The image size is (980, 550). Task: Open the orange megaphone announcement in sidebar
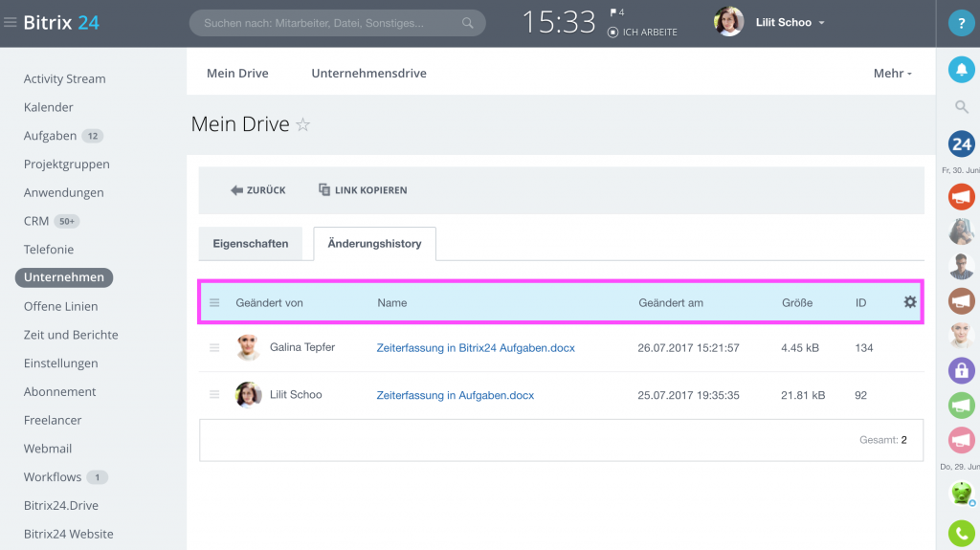[961, 197]
